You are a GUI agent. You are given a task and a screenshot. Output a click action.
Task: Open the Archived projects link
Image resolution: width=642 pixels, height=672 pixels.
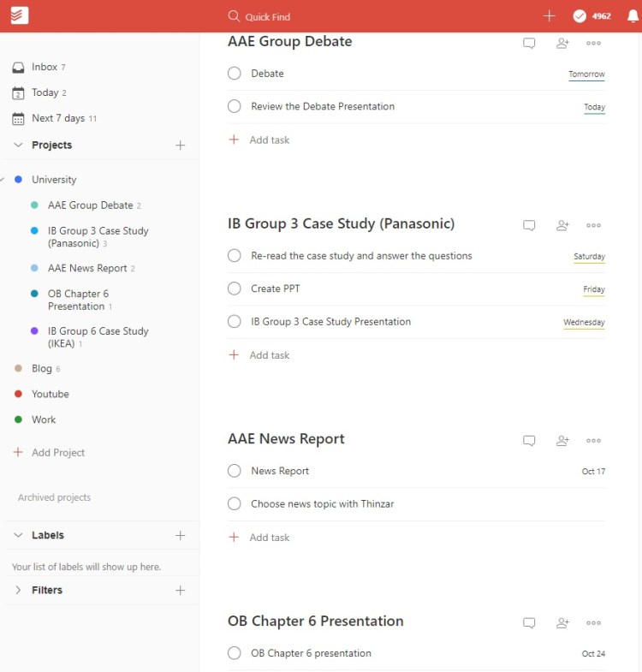(54, 497)
